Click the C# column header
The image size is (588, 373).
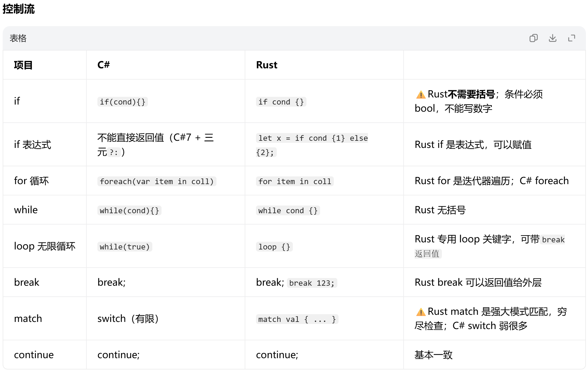point(104,65)
